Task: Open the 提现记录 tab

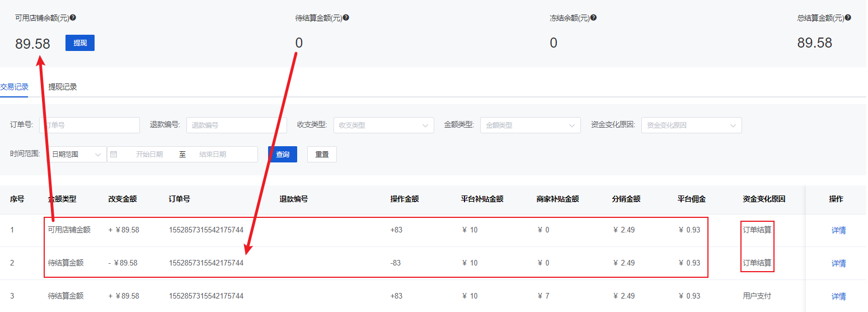Action: point(63,87)
